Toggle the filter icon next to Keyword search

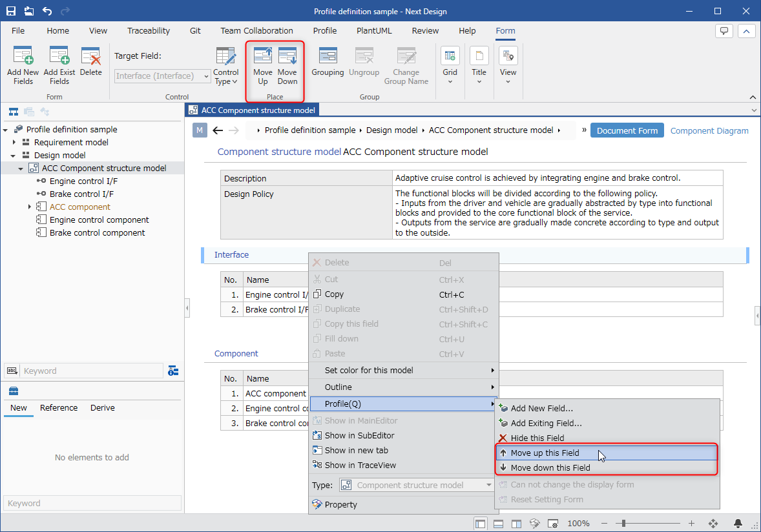[173, 371]
